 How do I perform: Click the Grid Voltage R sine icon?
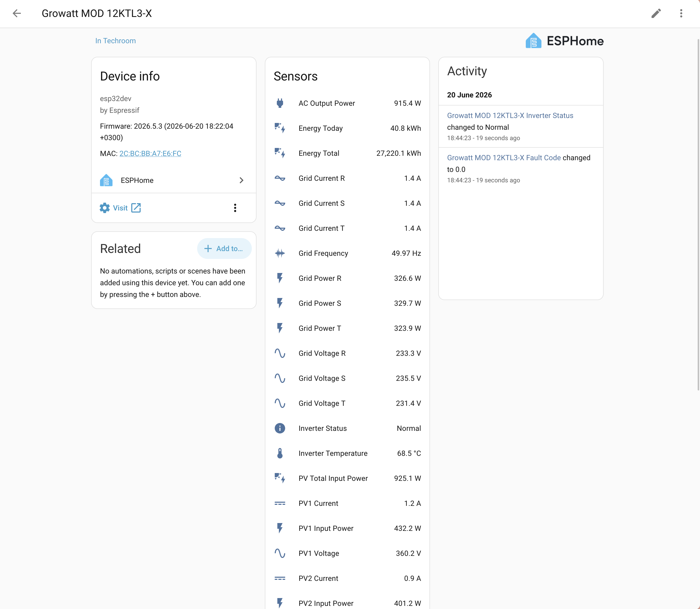coord(280,353)
